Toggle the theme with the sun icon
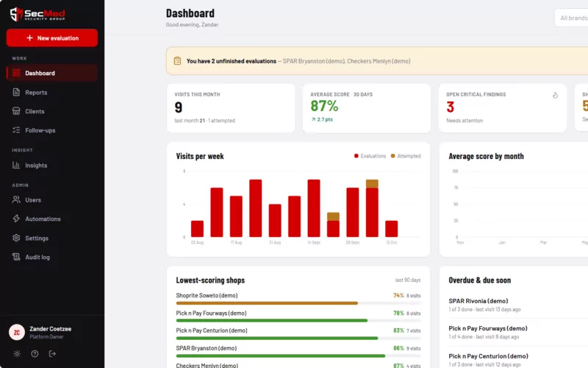 (17, 354)
